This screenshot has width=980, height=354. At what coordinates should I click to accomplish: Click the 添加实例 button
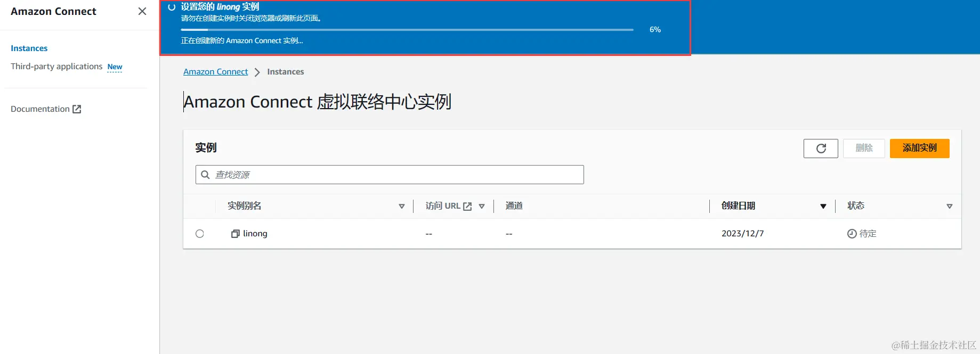[x=920, y=149]
